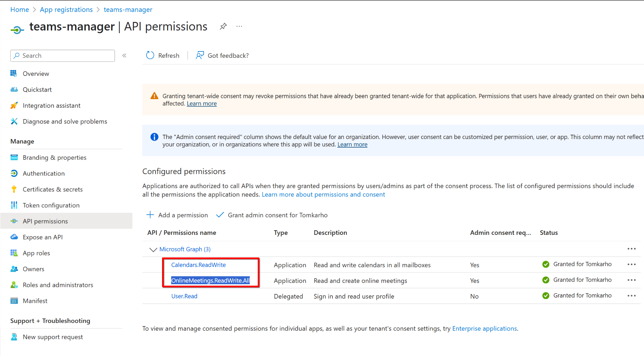This screenshot has width=644, height=356.
Task: Open Expose an API section
Action: click(43, 237)
